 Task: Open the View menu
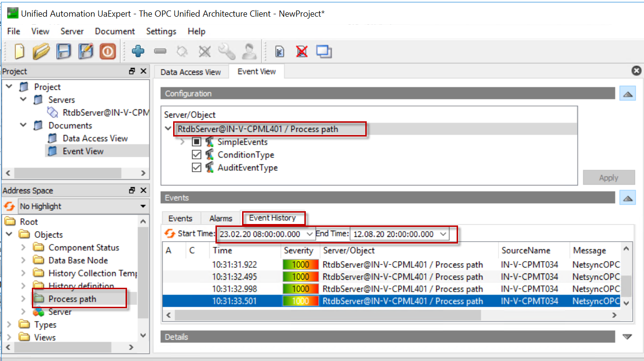pyautogui.click(x=40, y=31)
